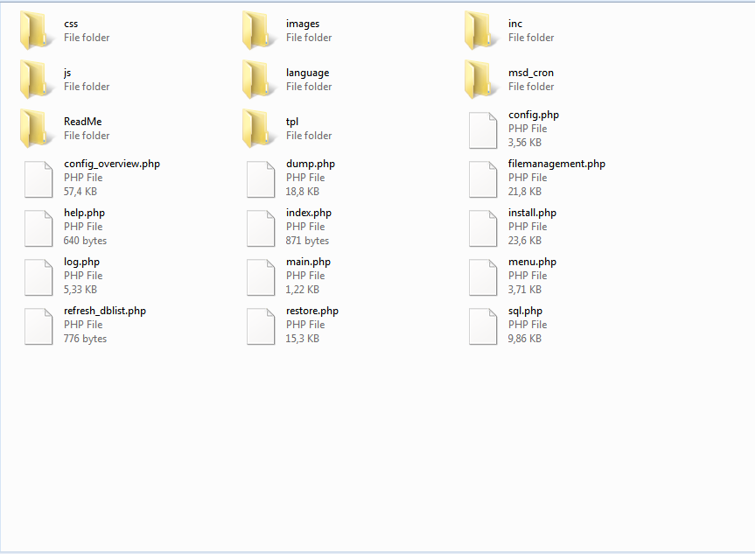The height and width of the screenshot is (554, 756).
Task: Click the folder name 'images'
Action: coord(302,25)
